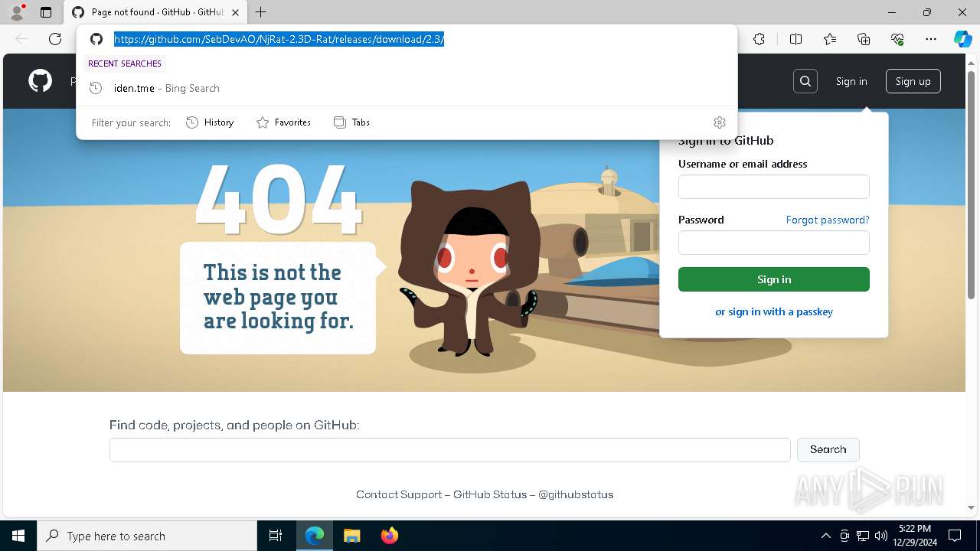Click Sign in in GitHub header
980x551 pixels.
click(x=851, y=81)
